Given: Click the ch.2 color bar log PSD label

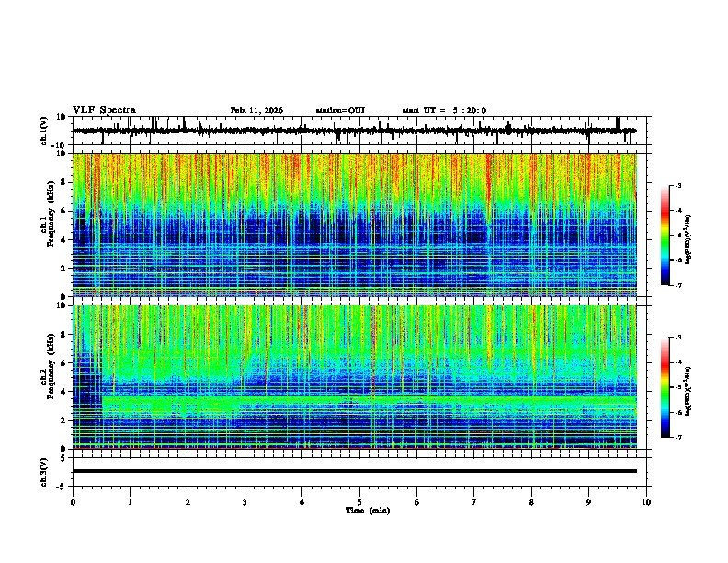Looking at the screenshot, I should click(x=688, y=391).
